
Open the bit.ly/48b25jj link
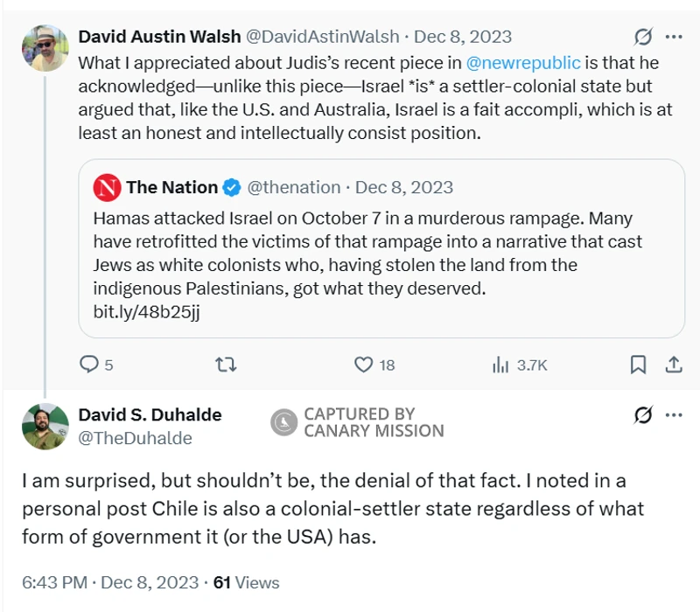(x=146, y=313)
